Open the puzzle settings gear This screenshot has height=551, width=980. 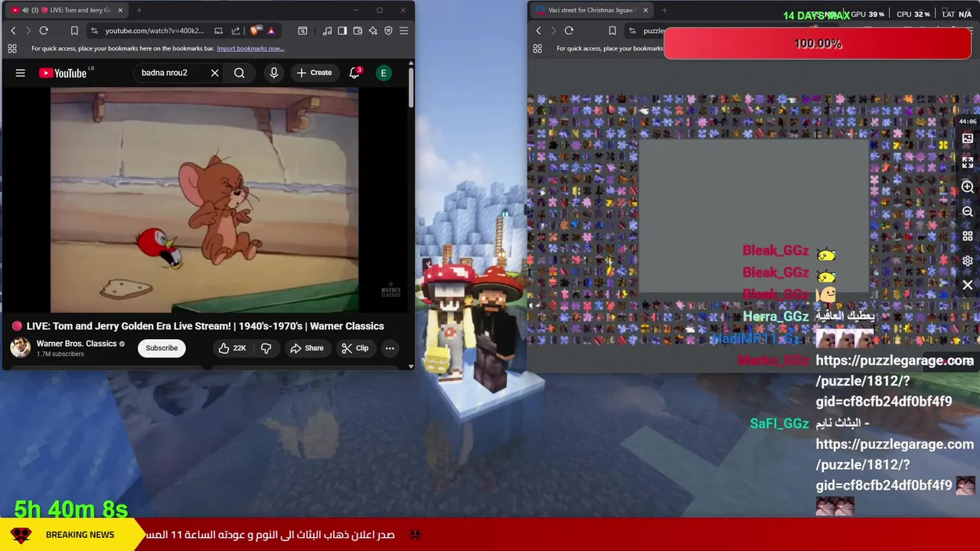tap(968, 260)
